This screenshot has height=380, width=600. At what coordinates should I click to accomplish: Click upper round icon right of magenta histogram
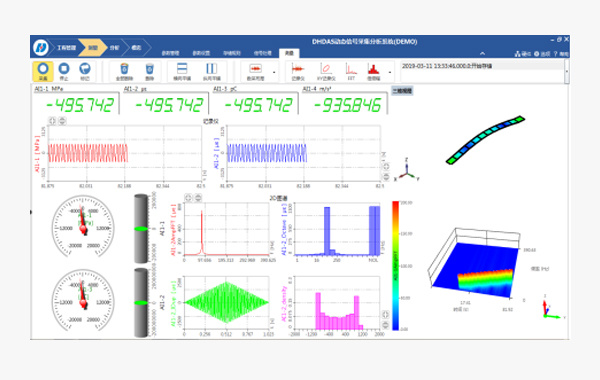pos(385,314)
